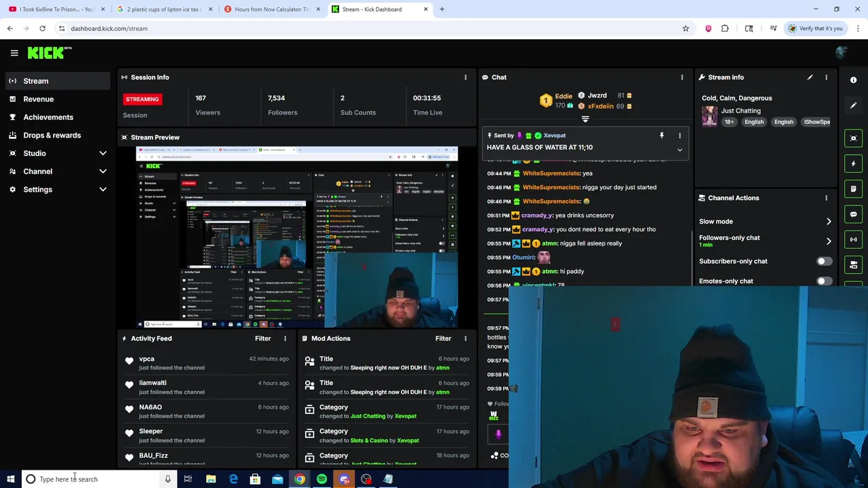Switch to lipton ice tea search tab

pos(165,9)
